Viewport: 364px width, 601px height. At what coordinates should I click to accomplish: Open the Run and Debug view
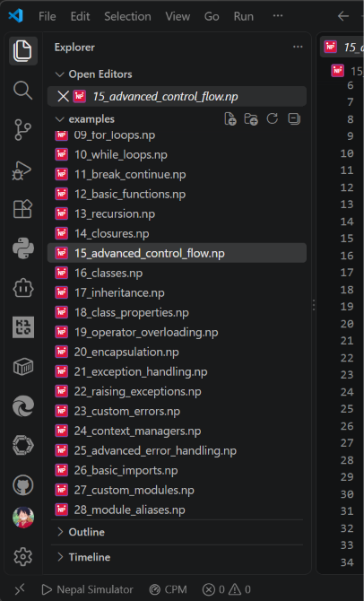click(22, 170)
